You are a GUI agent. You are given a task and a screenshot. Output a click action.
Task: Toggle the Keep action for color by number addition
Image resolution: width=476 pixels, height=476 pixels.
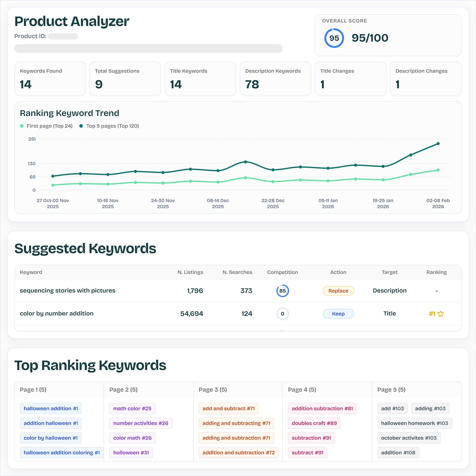click(x=338, y=314)
